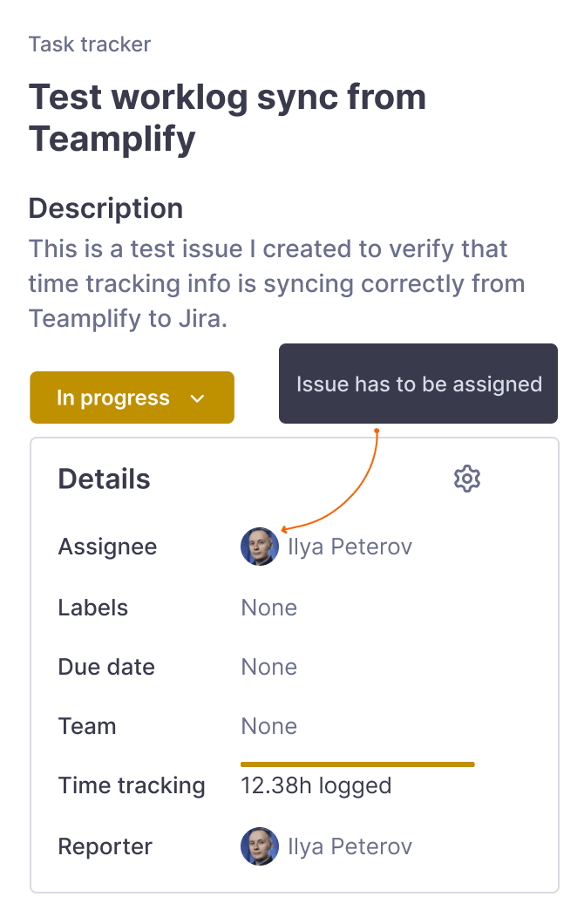
Task: Set the Due date None field
Action: 268,667
